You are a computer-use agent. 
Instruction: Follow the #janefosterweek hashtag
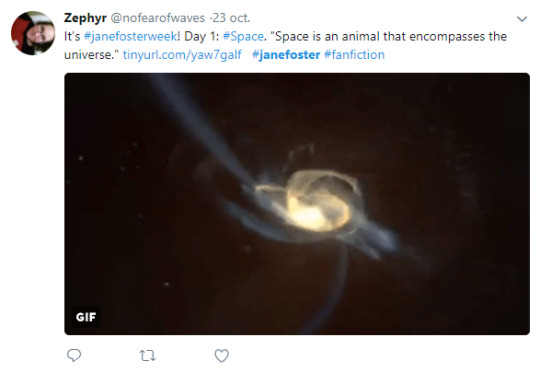131,37
